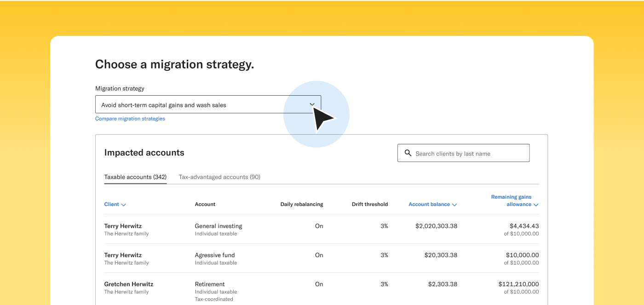Click the search magnifier icon
This screenshot has height=305, width=644.
[408, 153]
